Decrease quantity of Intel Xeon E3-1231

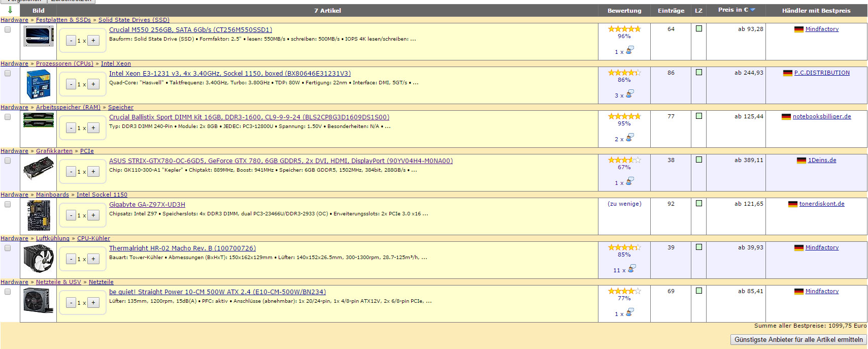pos(71,84)
